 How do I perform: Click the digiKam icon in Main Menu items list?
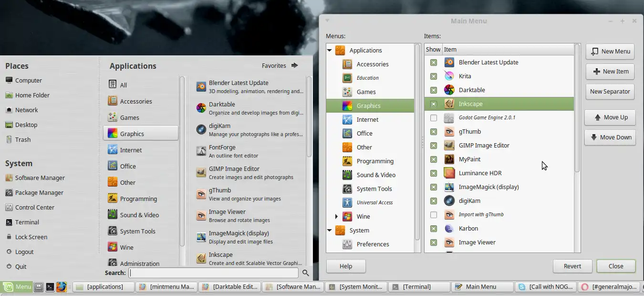click(x=449, y=201)
